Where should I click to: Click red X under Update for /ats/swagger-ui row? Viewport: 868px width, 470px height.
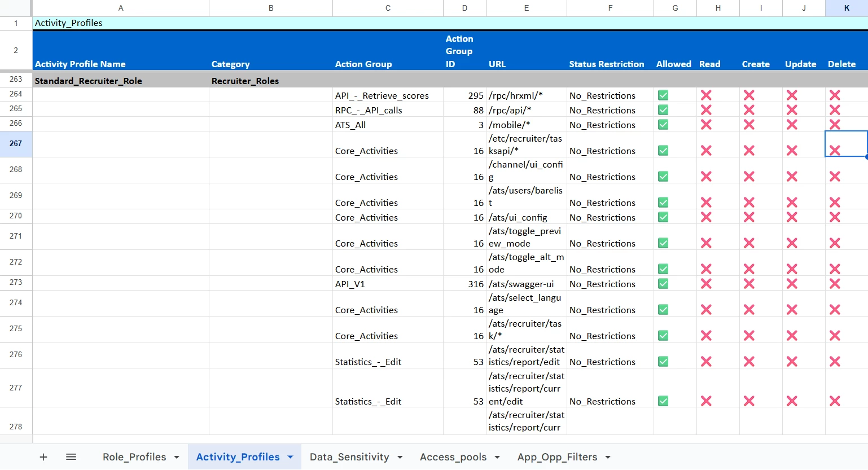click(792, 284)
